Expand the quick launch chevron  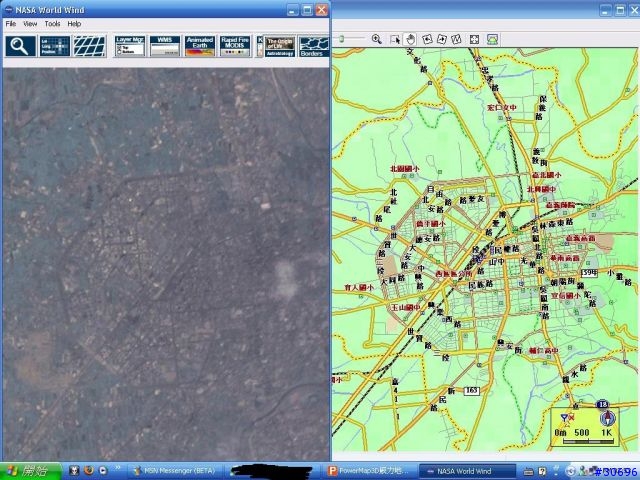(118, 468)
